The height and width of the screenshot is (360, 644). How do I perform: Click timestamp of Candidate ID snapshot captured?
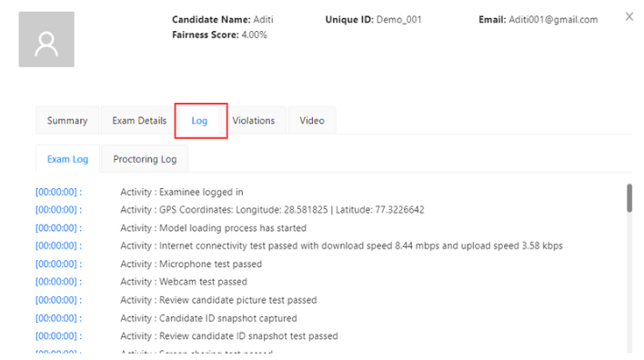click(59, 318)
